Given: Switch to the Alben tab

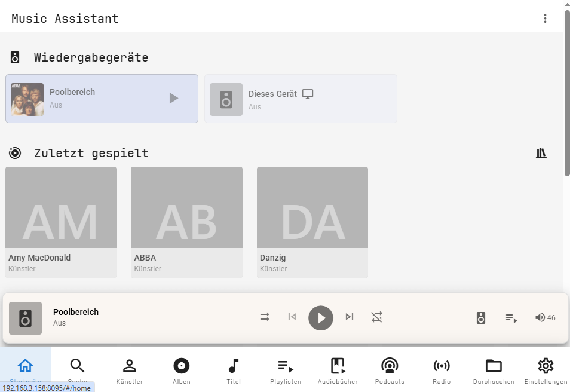Looking at the screenshot, I should coord(182,370).
